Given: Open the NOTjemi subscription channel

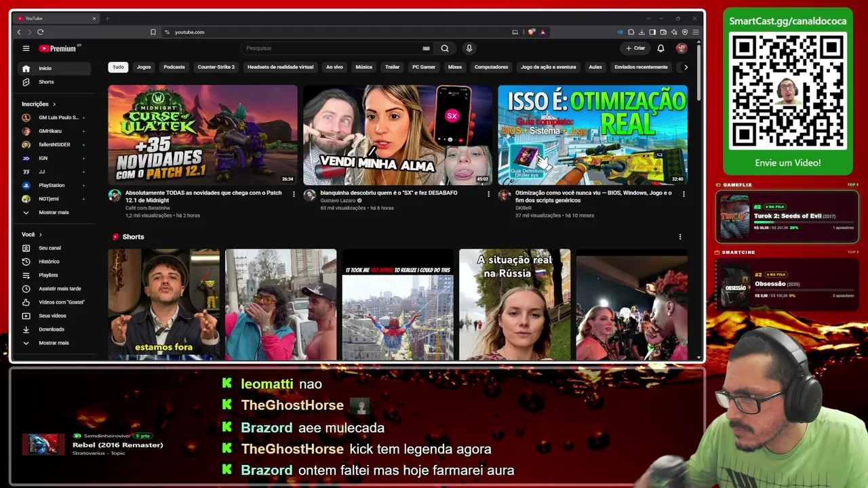Looking at the screenshot, I should pyautogui.click(x=54, y=199).
